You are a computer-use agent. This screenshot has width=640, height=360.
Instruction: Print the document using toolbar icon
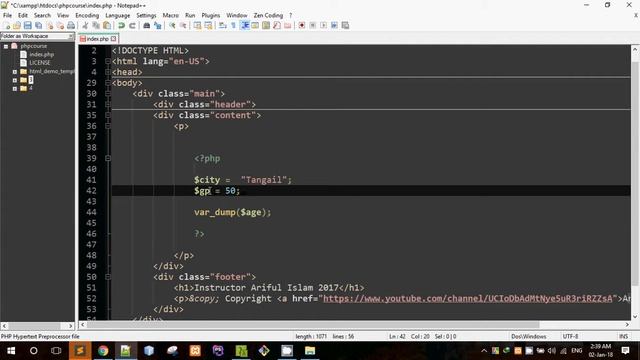[71, 25]
